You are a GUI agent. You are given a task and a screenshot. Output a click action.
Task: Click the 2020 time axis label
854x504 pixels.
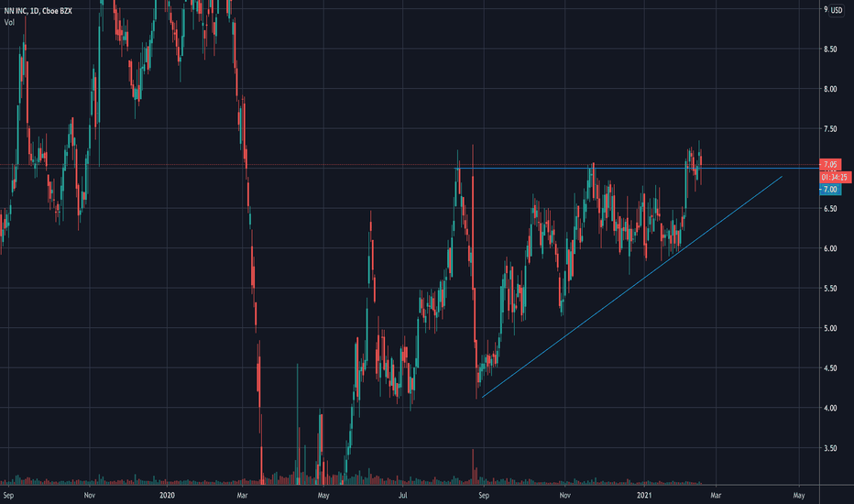(x=167, y=495)
